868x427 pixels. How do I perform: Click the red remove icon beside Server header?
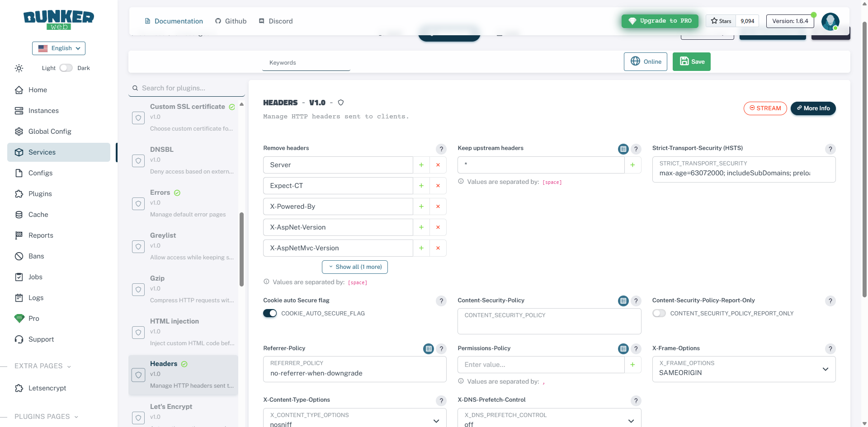click(x=438, y=165)
